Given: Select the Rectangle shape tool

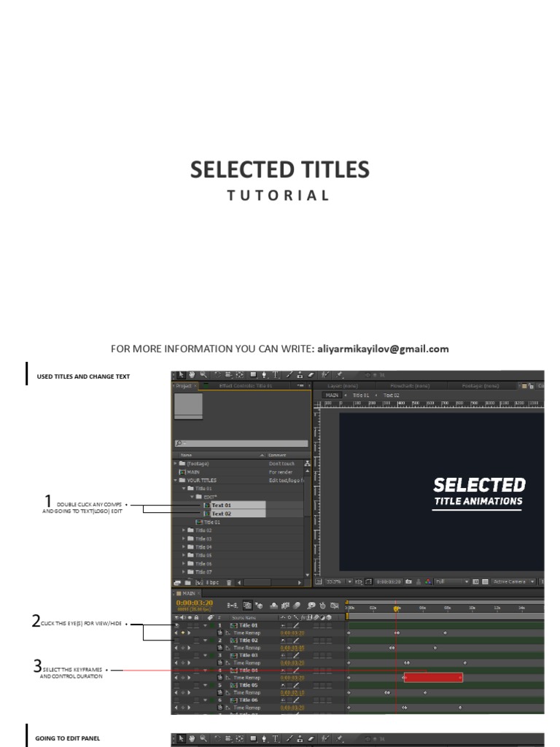Looking at the screenshot, I should pyautogui.click(x=253, y=375).
